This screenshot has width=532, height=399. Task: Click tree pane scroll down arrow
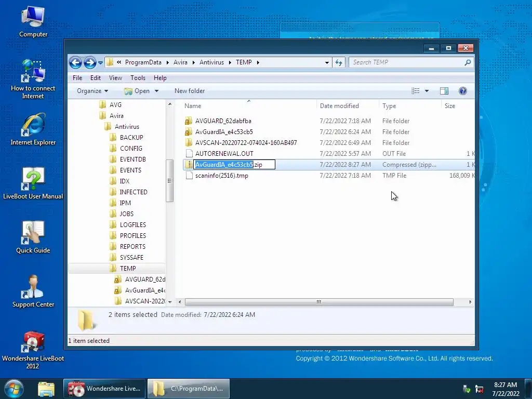point(170,302)
